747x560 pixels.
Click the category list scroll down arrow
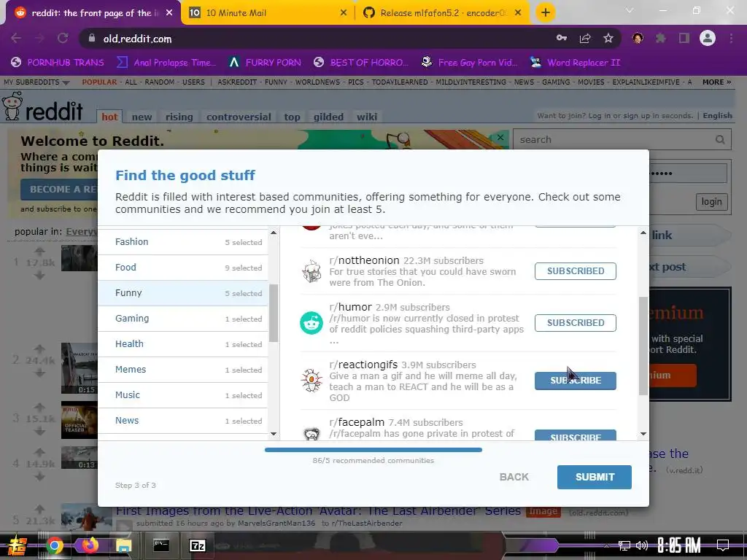pyautogui.click(x=274, y=434)
